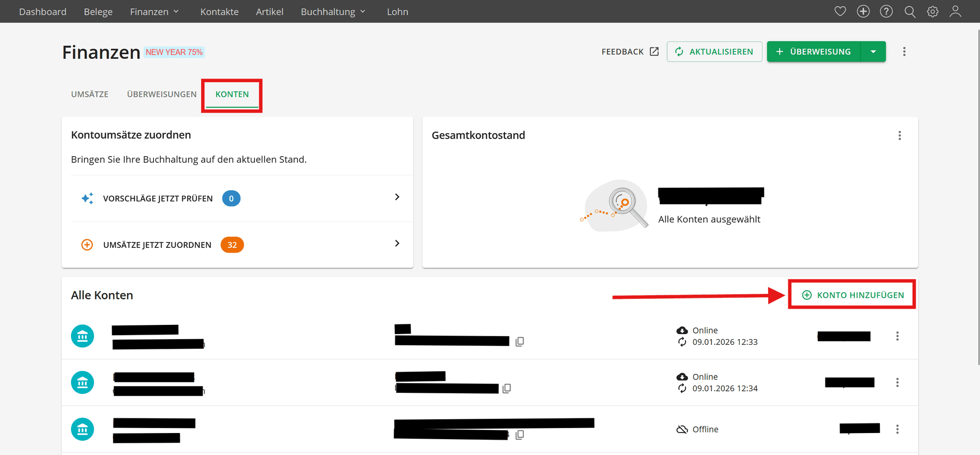Expand the Finanzen menu in navigation bar
This screenshot has width=980, height=455.
tap(154, 12)
